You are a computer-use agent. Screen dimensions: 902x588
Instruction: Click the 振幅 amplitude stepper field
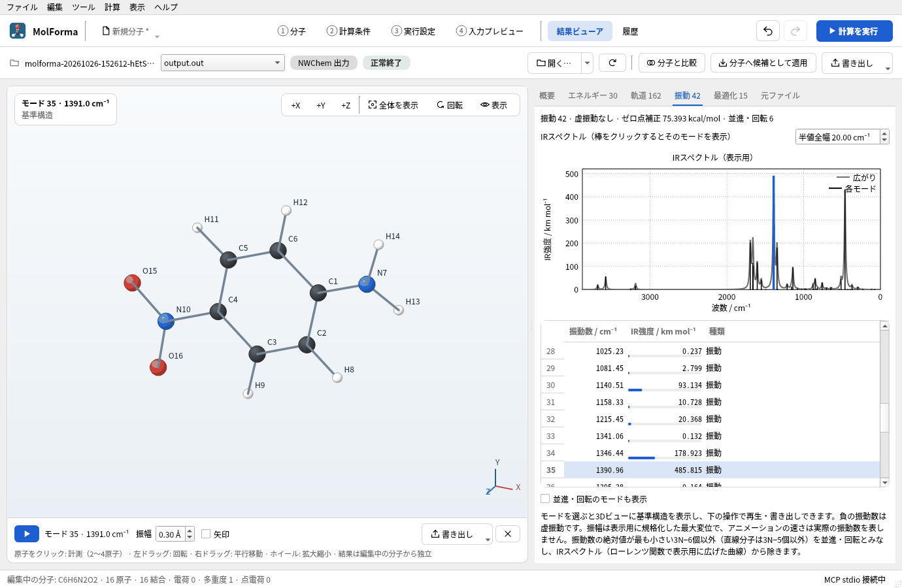pyautogui.click(x=175, y=534)
